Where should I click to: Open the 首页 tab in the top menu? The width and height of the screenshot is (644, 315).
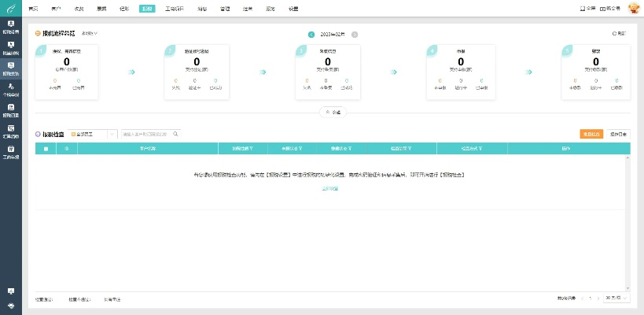[x=33, y=8]
